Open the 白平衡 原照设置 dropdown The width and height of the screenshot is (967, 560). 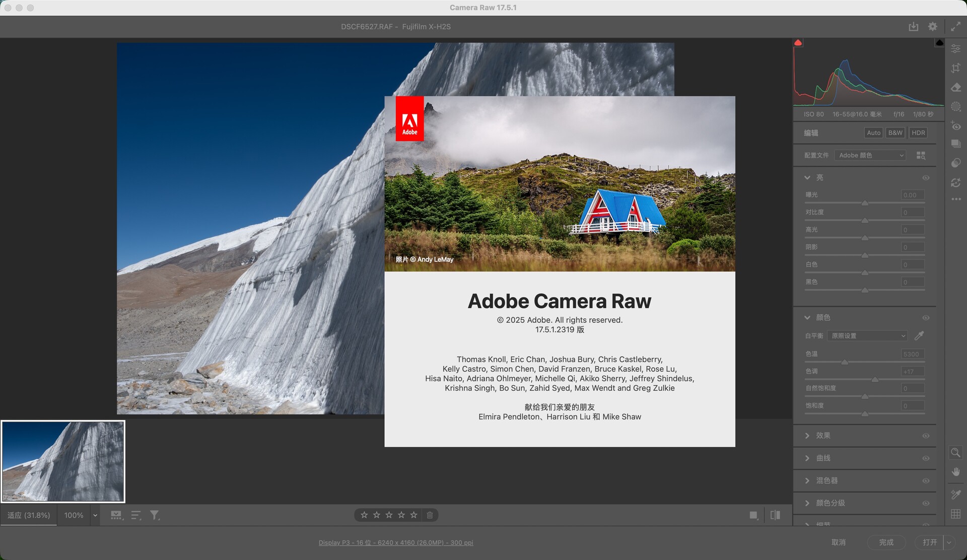[x=867, y=336]
